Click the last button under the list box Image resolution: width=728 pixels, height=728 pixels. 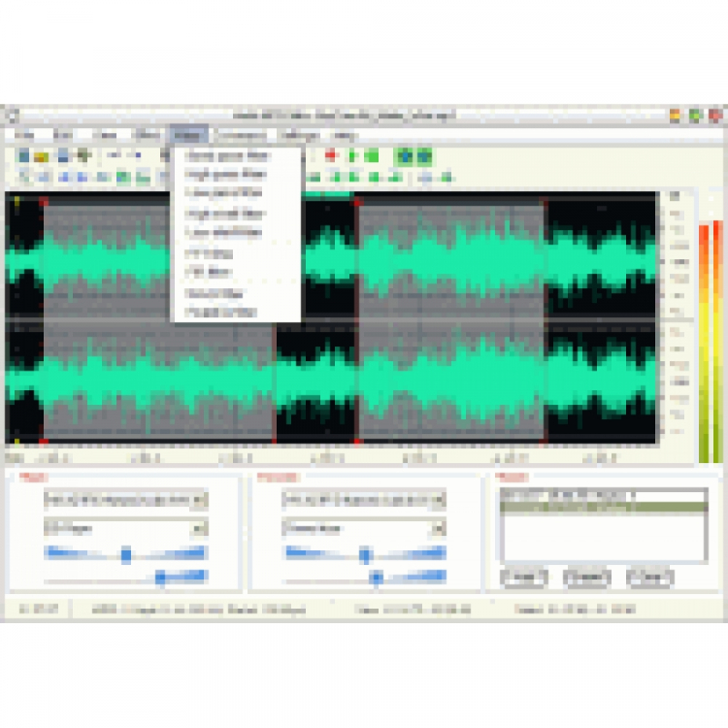[649, 579]
